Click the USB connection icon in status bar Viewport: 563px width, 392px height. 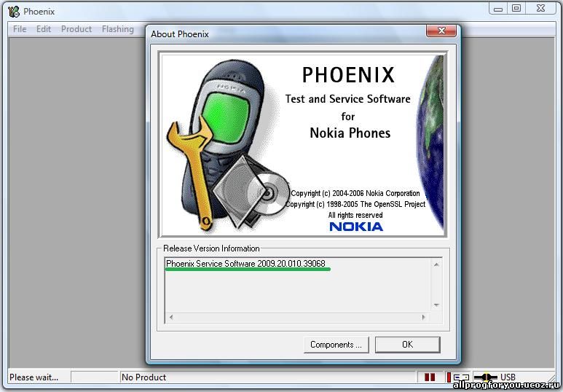tap(486, 377)
